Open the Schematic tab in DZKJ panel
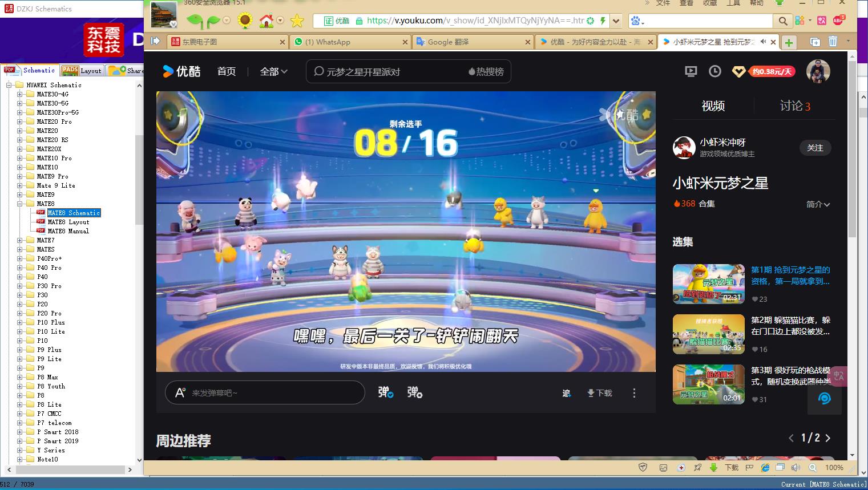Image resolution: width=868 pixels, height=490 pixels. point(30,70)
